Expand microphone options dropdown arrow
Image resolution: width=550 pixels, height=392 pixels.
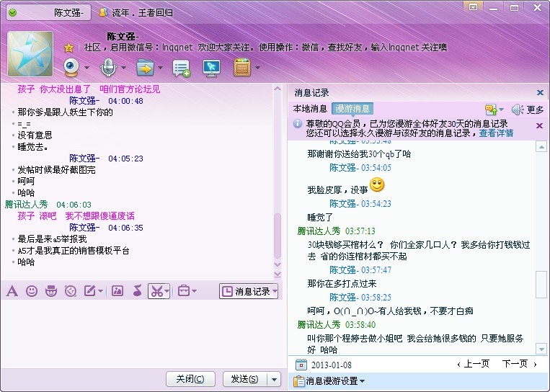[x=123, y=68]
